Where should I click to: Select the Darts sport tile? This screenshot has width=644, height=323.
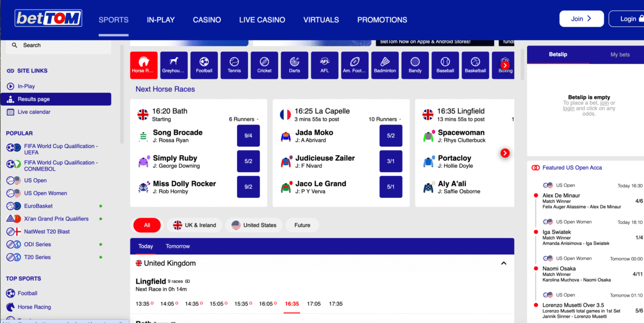[295, 65]
